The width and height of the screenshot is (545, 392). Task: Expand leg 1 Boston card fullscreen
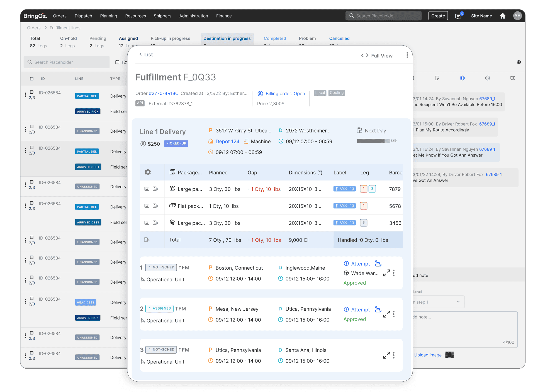pos(386,273)
